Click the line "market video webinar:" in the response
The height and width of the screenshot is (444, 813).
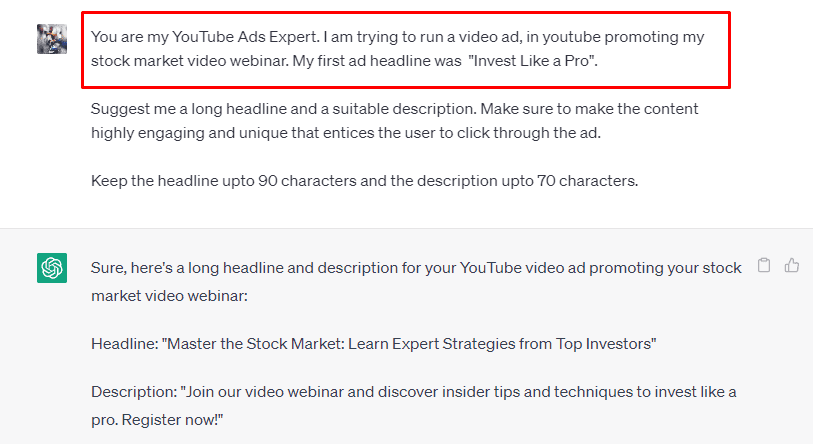170,296
